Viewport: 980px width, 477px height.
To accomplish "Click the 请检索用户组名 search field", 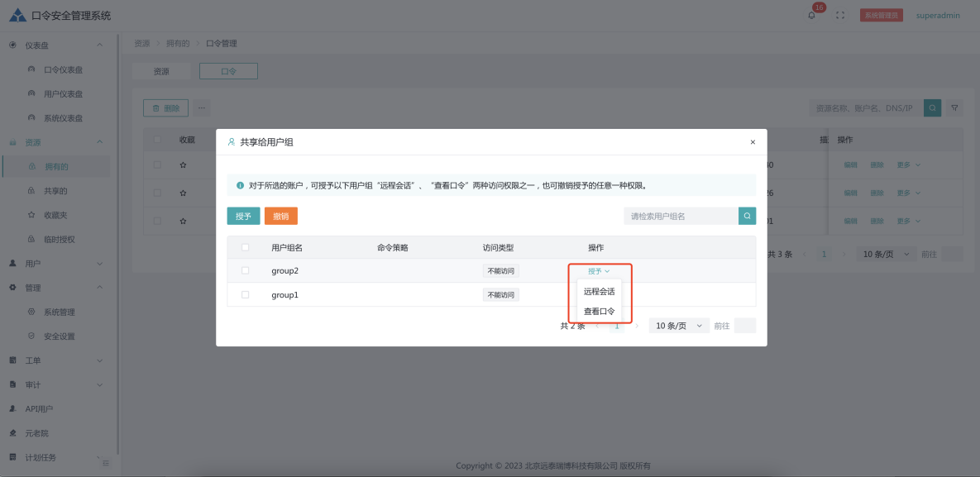I will [x=680, y=217].
